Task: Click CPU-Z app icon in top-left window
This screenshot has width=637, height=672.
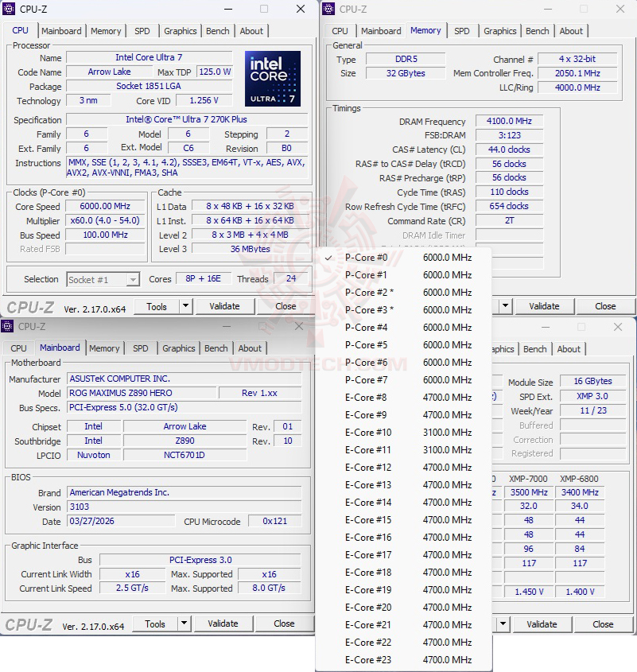Action: pyautogui.click(x=9, y=9)
